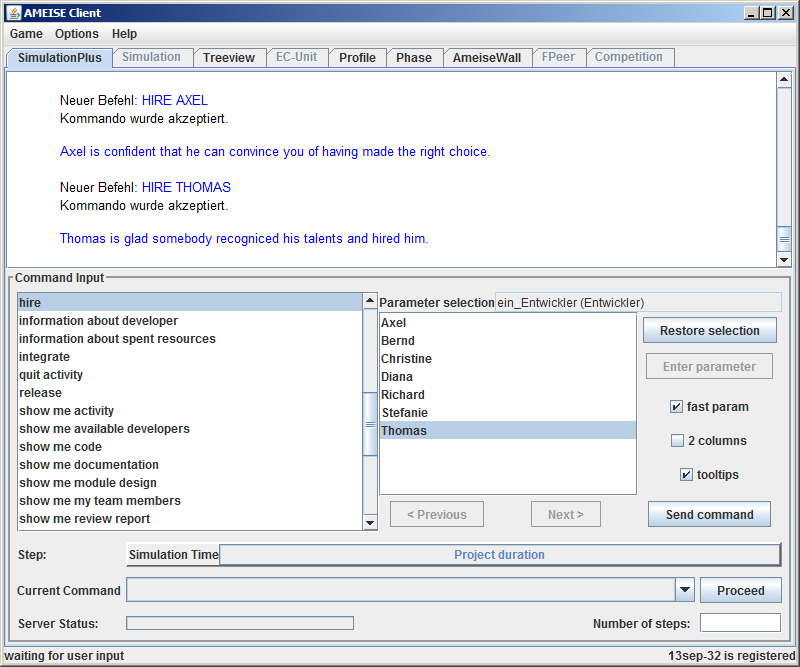Click the Number of steps input field
Screen dimensions: 800x667
point(740,623)
